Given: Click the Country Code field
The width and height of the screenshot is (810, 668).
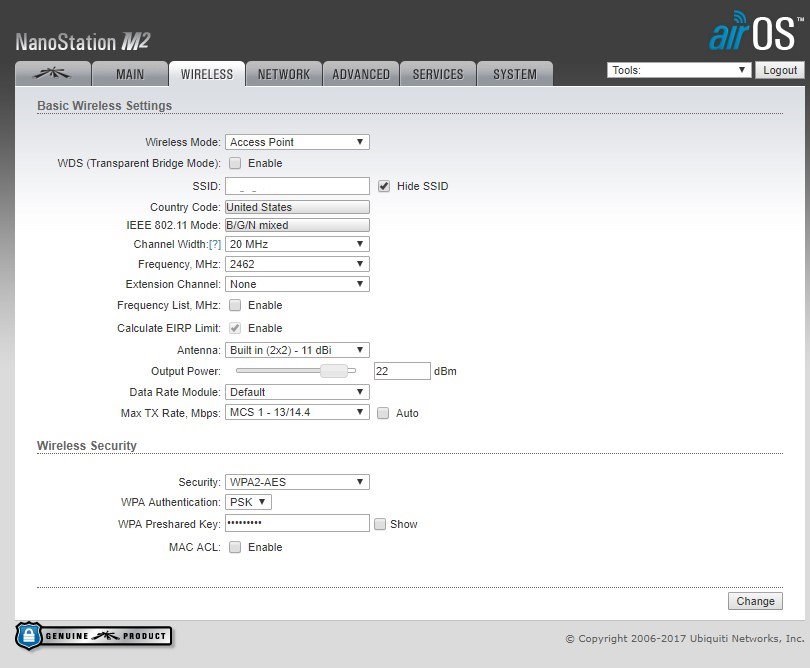Looking at the screenshot, I should (x=297, y=207).
